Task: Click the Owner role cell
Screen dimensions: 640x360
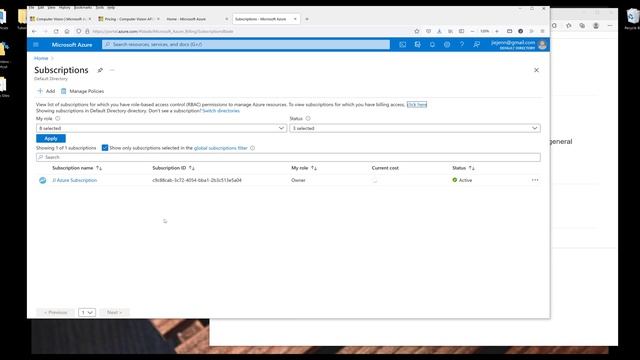Action: (298, 180)
